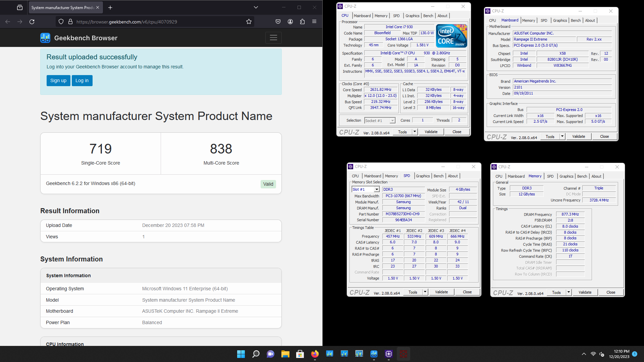
Task: Open taskbar Search
Action: 256,354
